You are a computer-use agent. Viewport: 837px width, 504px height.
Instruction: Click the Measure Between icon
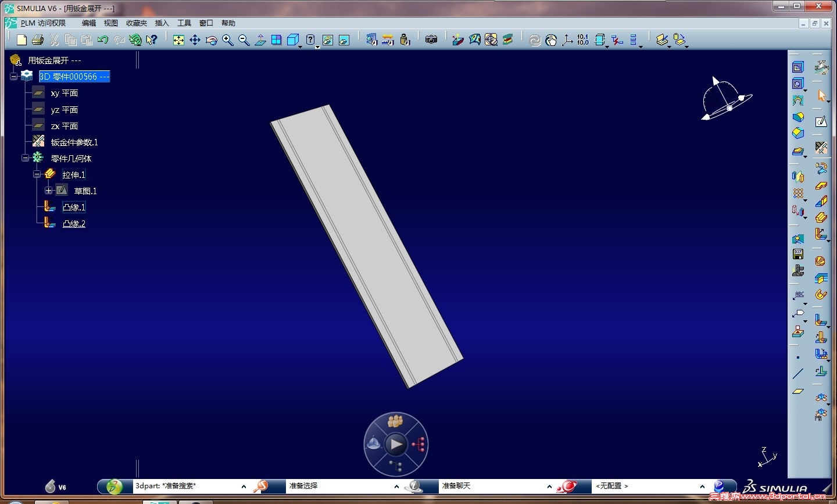(388, 40)
